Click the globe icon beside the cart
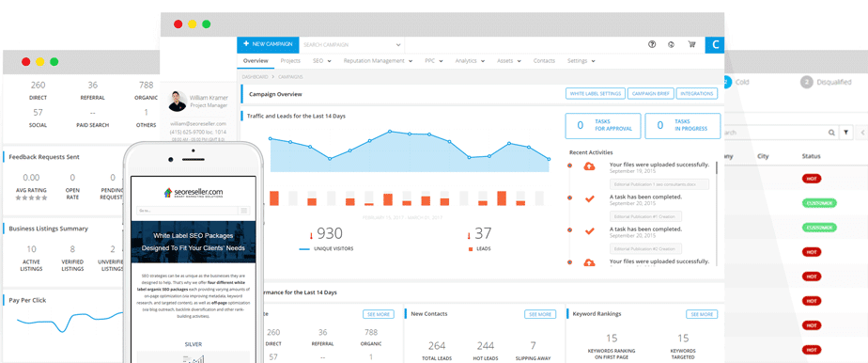Viewport: 868px width, 363px height. pos(671,45)
